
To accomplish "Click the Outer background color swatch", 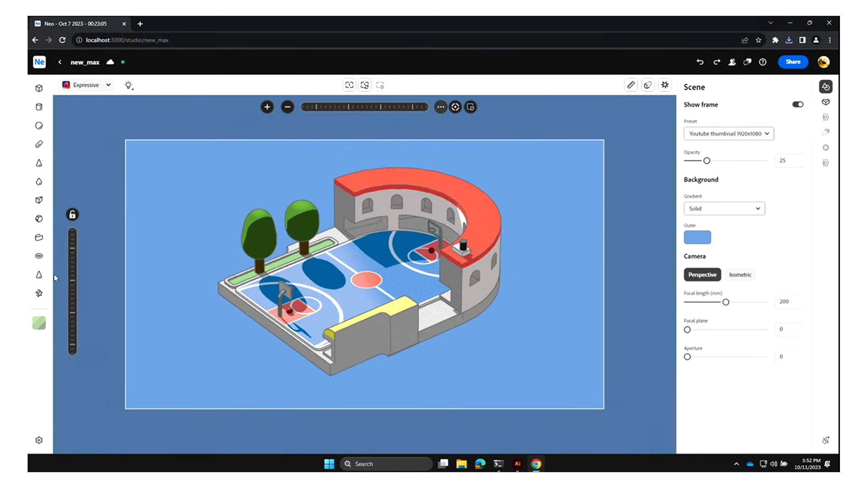I will click(x=697, y=237).
